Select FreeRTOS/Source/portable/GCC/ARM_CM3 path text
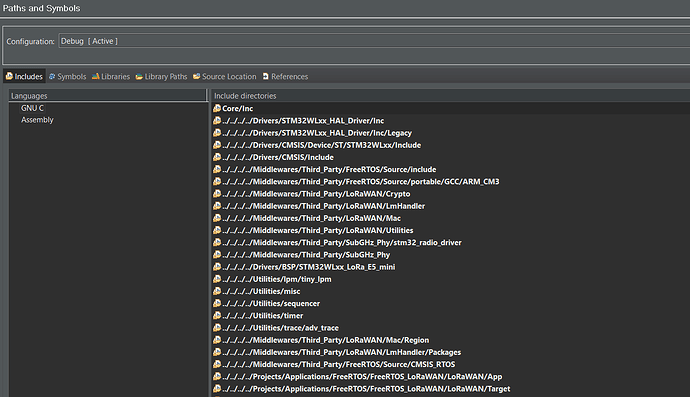This screenshot has height=397, width=690. (x=361, y=182)
